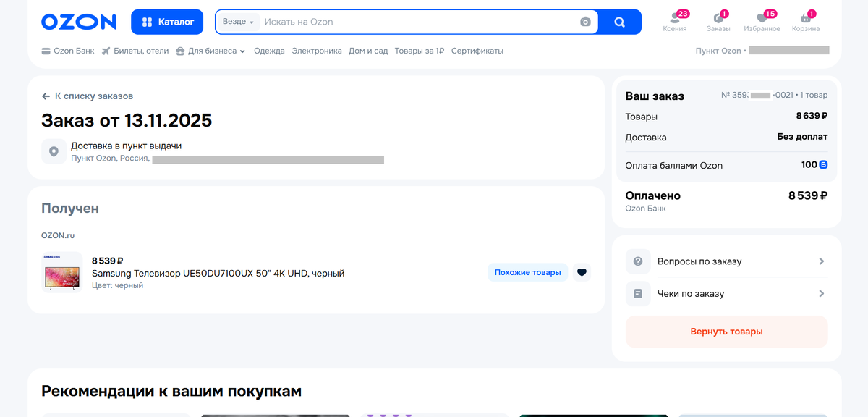
Task: Open Билеты, отели link
Action: [135, 51]
